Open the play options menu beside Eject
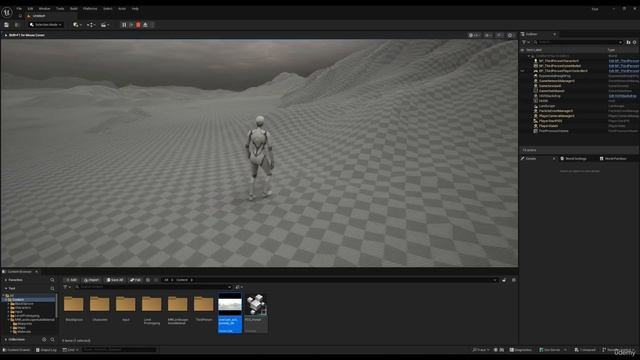This screenshot has height=360, width=640. (152, 25)
